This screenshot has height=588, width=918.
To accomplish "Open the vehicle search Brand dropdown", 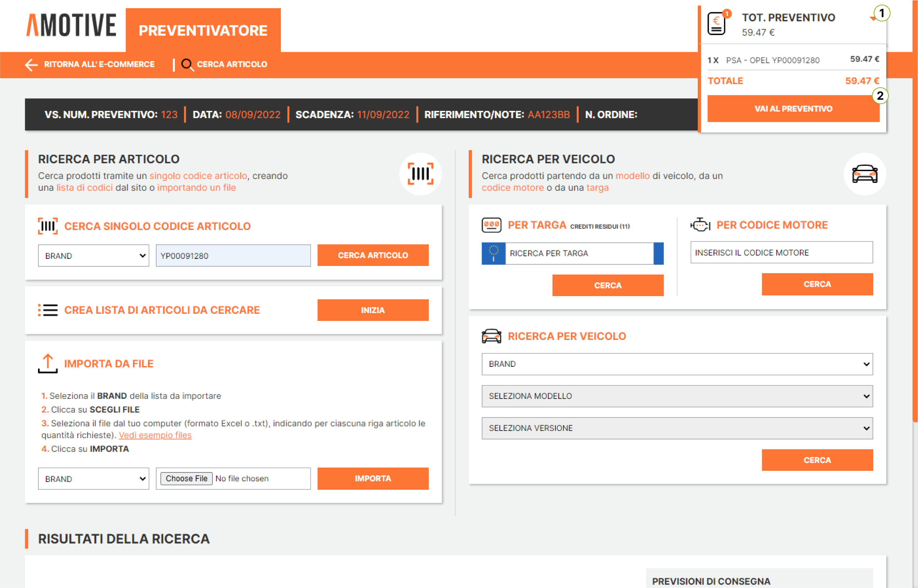I will pos(677,364).
